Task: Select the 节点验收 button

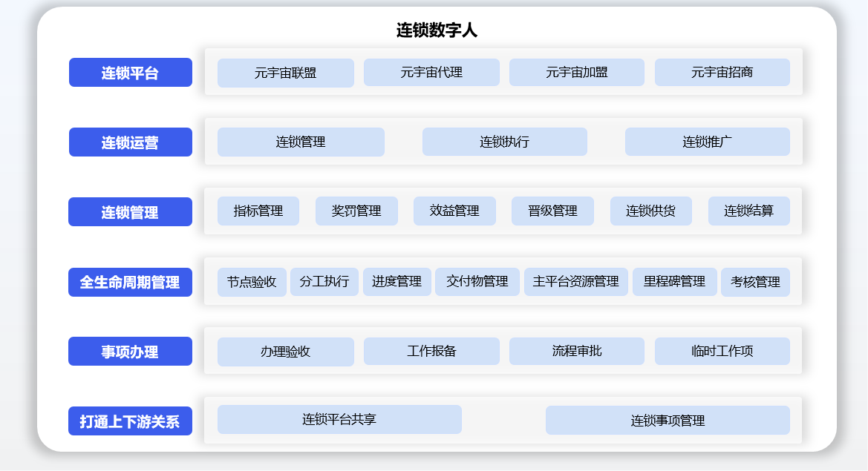Action: [x=252, y=282]
